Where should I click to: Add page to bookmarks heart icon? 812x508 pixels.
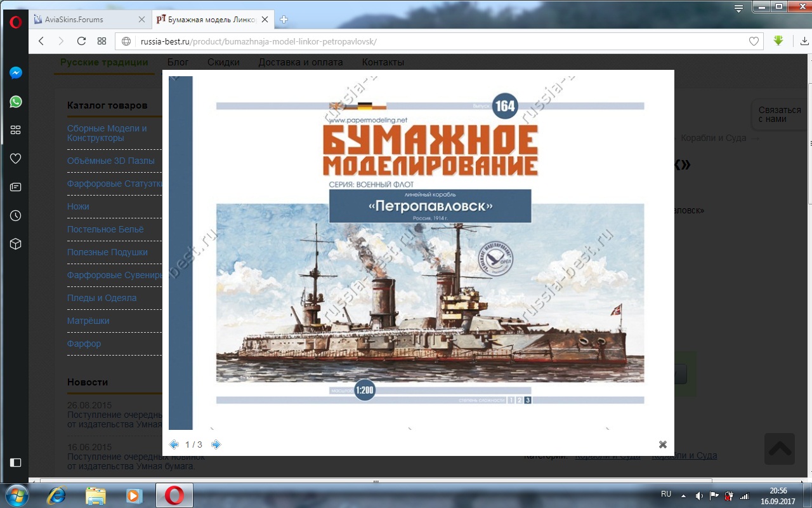[754, 41]
